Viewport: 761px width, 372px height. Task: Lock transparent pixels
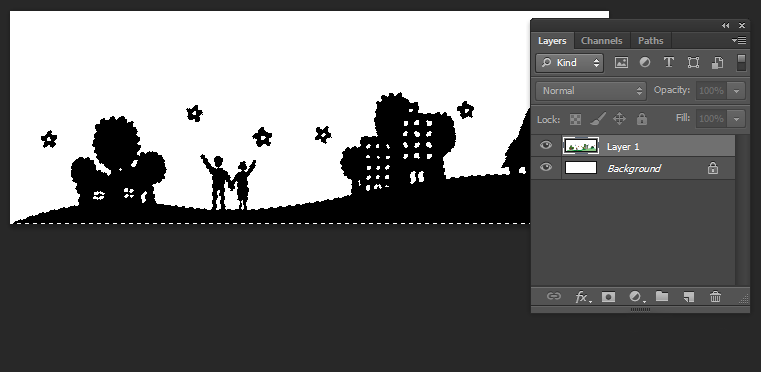coord(575,119)
